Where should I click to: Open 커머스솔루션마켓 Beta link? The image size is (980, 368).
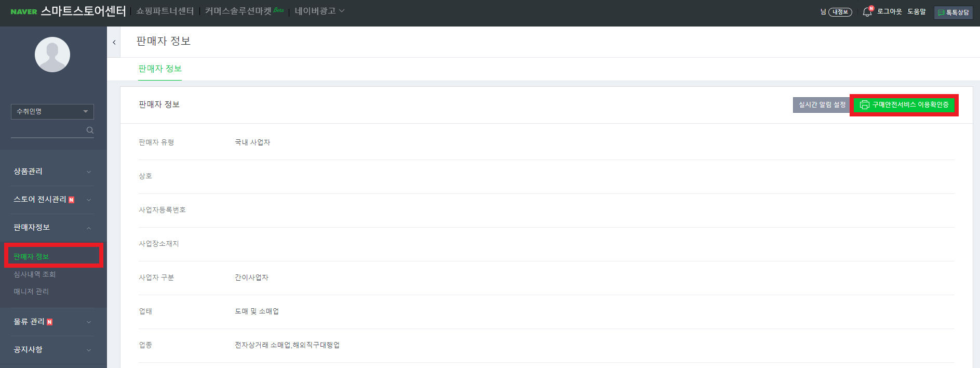click(x=244, y=11)
